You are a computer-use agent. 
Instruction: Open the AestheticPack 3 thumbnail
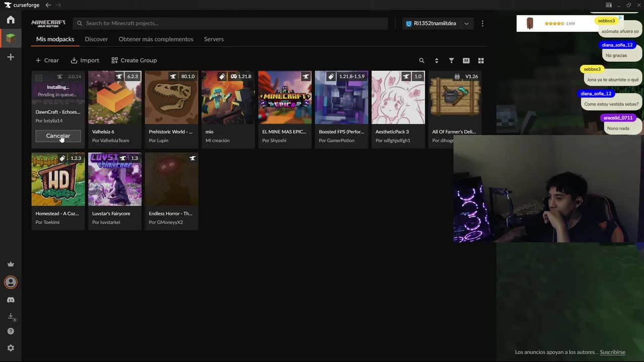398,98
